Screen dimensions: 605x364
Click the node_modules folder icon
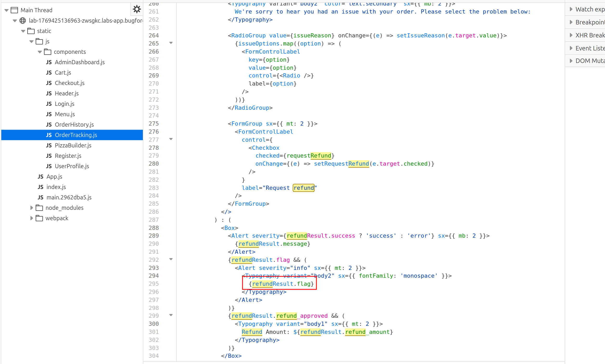coord(39,208)
